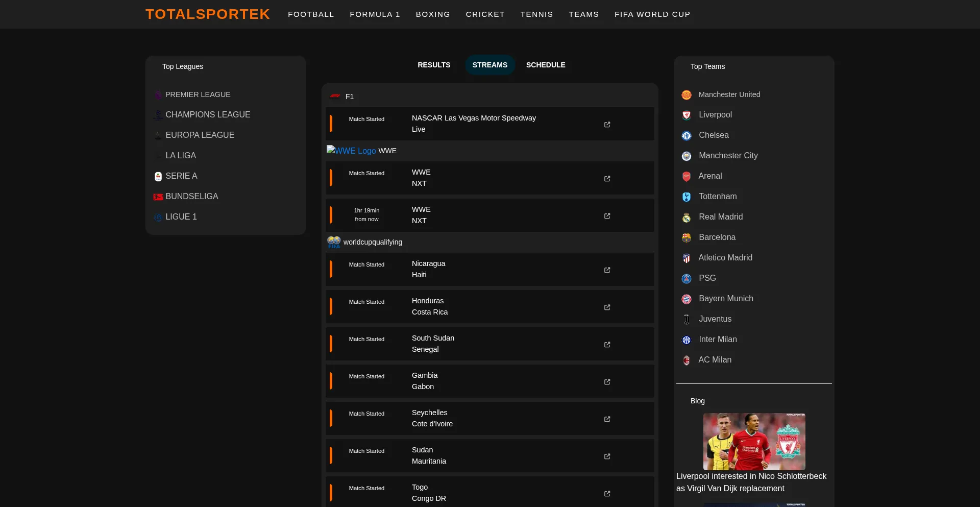Open external link icon for NASCAR Las Vegas stream
This screenshot has width=980, height=507.
coord(607,125)
